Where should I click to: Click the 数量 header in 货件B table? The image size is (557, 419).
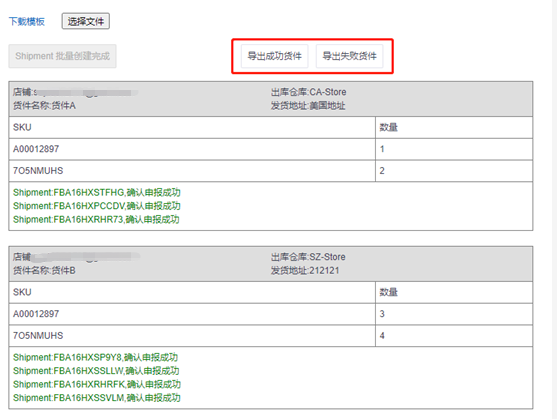(389, 292)
